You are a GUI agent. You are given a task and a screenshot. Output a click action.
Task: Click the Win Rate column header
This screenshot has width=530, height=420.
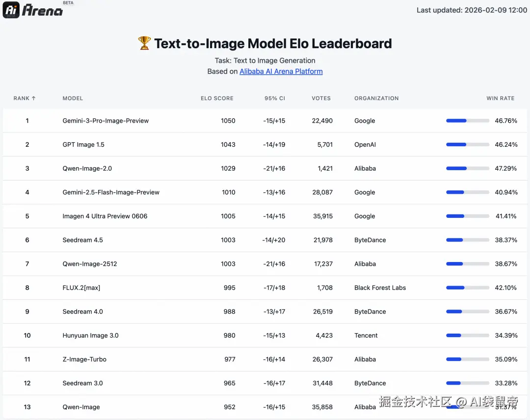[x=500, y=98]
